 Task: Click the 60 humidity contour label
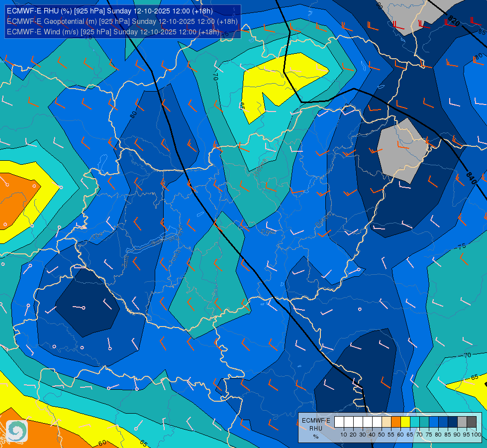102,443
